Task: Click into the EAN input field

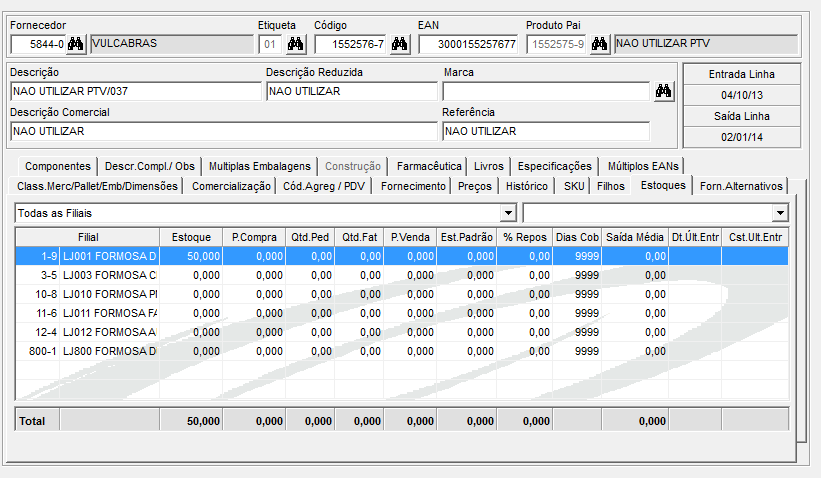Action: coord(467,44)
